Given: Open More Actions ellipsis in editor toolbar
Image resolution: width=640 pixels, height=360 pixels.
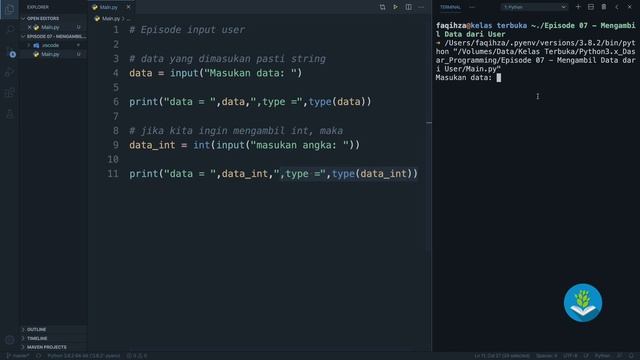Looking at the screenshot, I should [421, 7].
